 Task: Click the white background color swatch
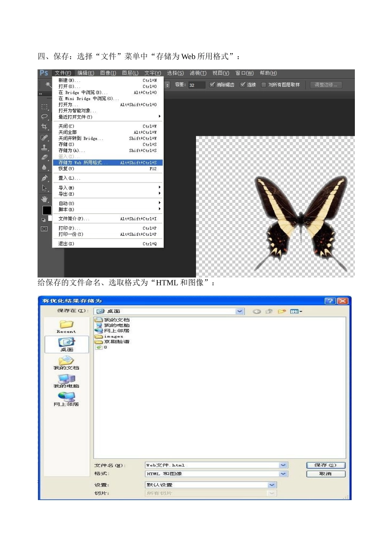tap(50, 218)
